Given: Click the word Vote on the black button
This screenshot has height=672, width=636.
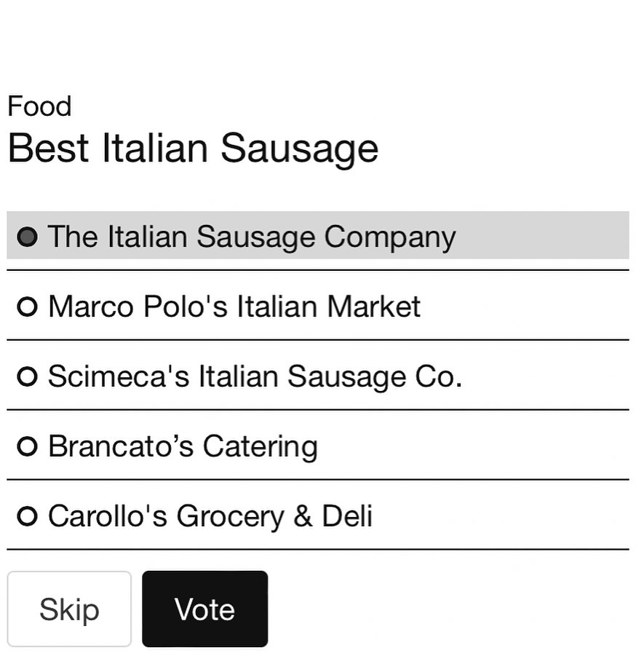Looking at the screenshot, I should point(205,609).
